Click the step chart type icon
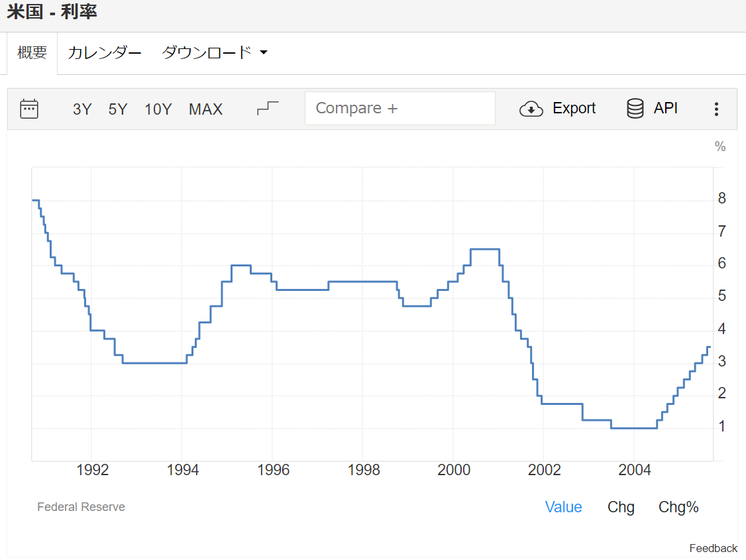 pos(268,109)
